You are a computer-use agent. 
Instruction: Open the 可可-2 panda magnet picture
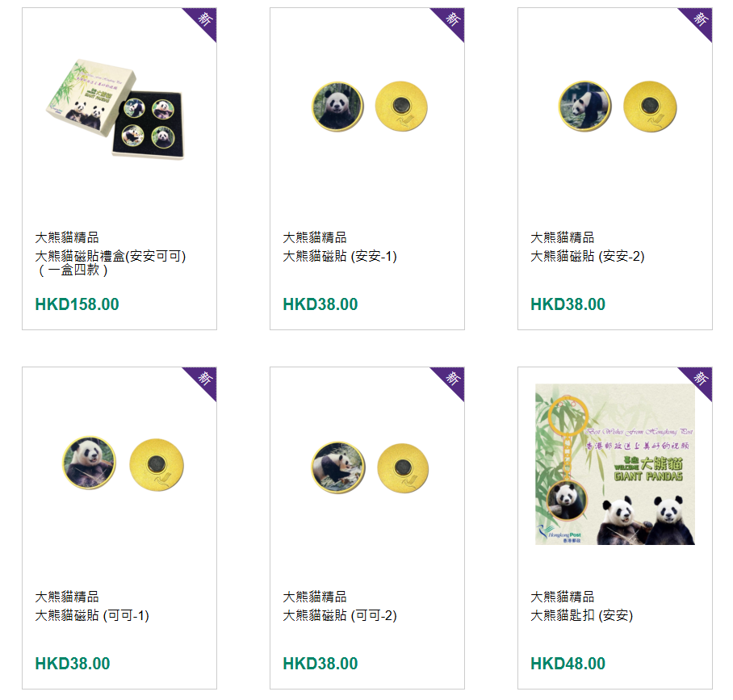point(370,467)
